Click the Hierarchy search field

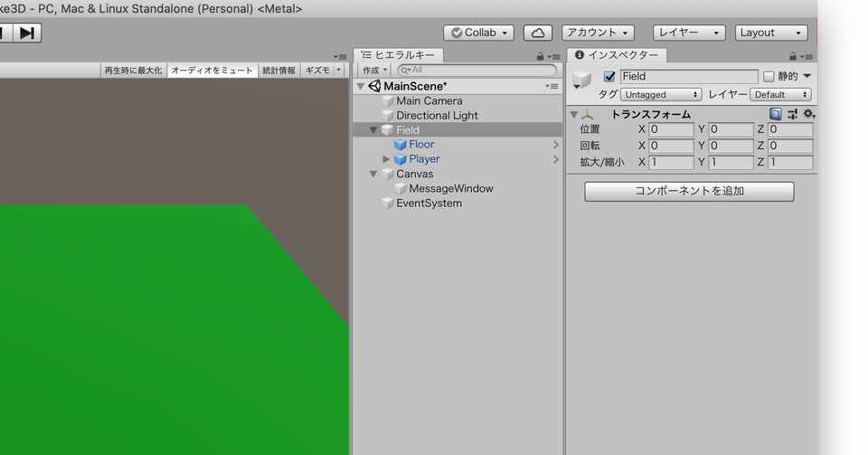(477, 71)
